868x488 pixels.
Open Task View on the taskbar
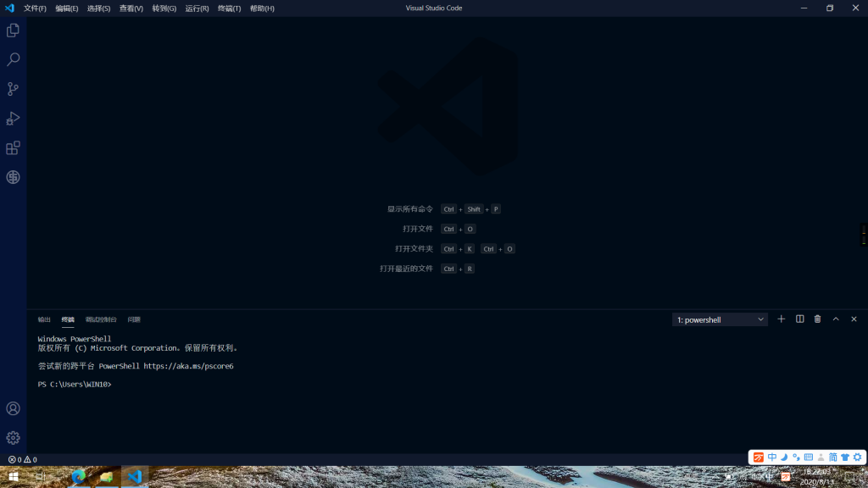(41, 476)
